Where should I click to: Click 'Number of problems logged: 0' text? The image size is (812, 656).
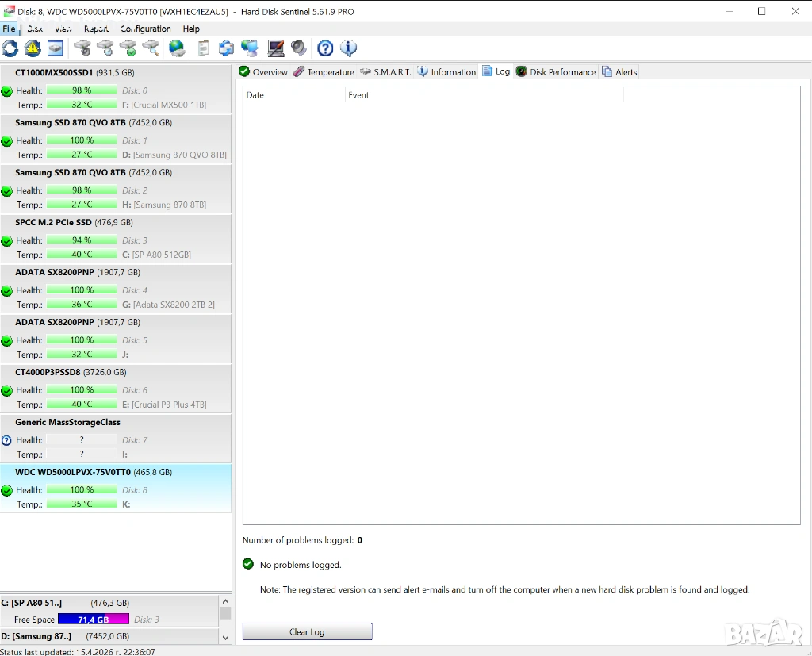[x=302, y=540]
